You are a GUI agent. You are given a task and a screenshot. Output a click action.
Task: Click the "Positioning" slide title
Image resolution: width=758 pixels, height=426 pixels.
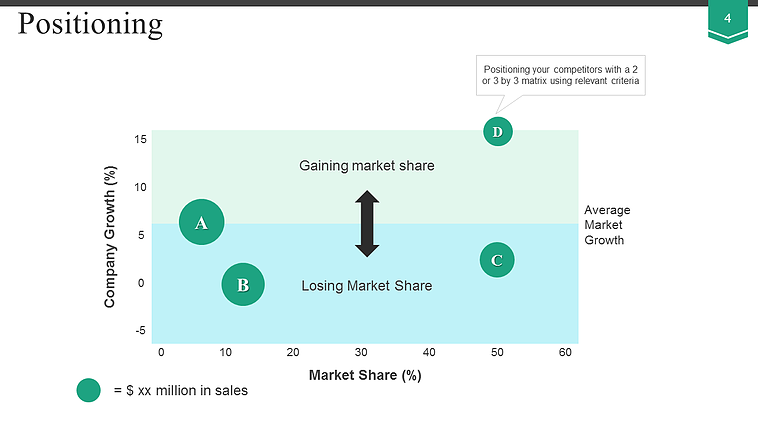pyautogui.click(x=90, y=24)
